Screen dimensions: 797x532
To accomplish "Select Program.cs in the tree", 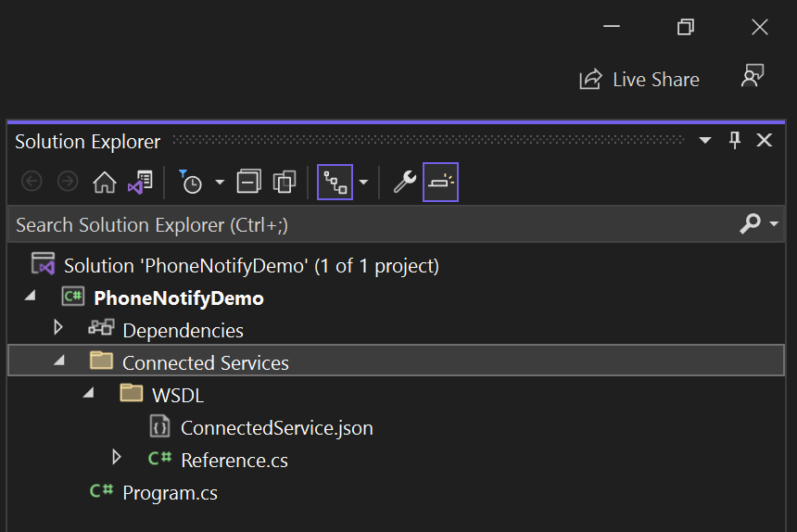I will coord(170,492).
